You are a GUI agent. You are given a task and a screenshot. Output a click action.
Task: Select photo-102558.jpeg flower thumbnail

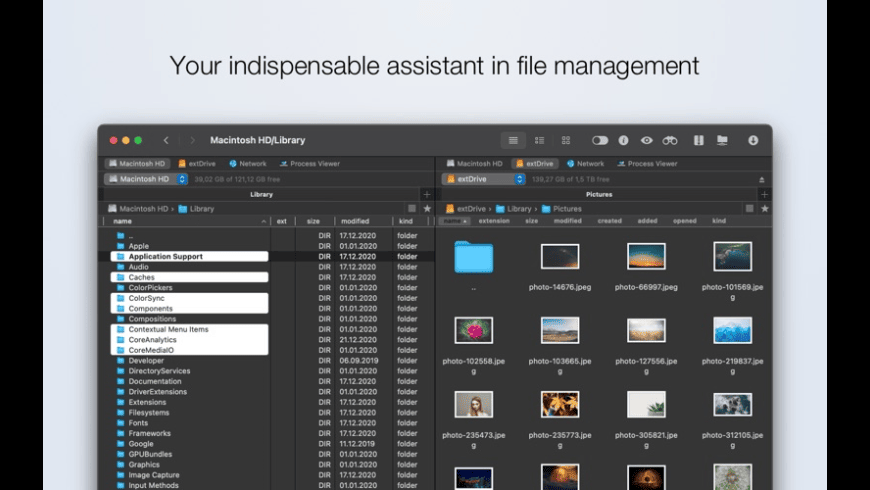pyautogui.click(x=473, y=331)
